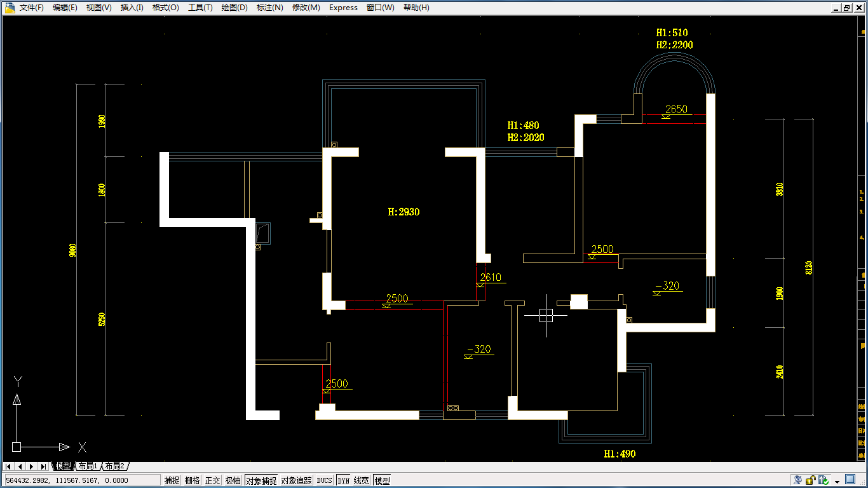Toggle 栅格 grid display in status bar
This screenshot has width=868, height=488.
[x=193, y=480]
